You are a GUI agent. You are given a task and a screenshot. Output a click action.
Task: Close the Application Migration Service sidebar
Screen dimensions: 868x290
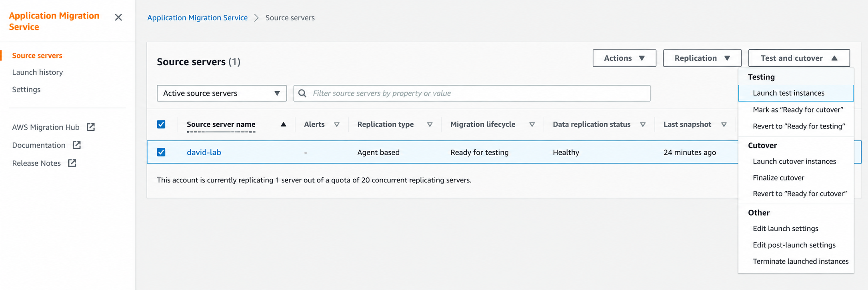tap(118, 18)
